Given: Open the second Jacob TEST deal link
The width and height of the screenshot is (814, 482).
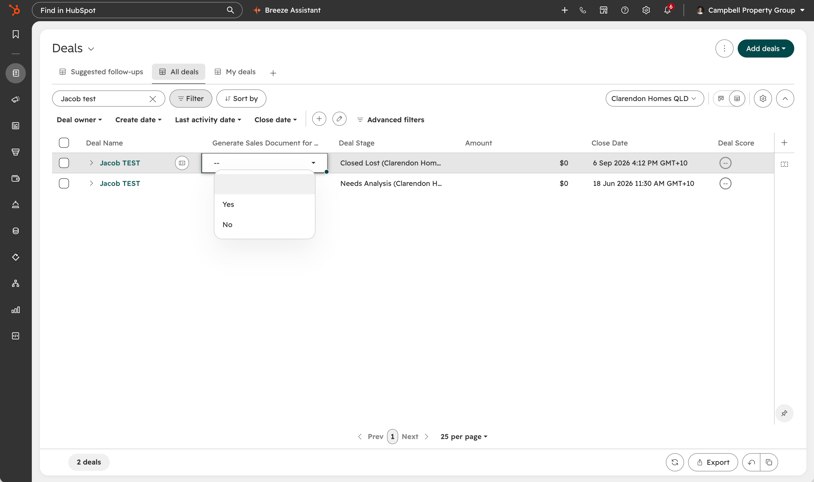Looking at the screenshot, I should tap(120, 183).
